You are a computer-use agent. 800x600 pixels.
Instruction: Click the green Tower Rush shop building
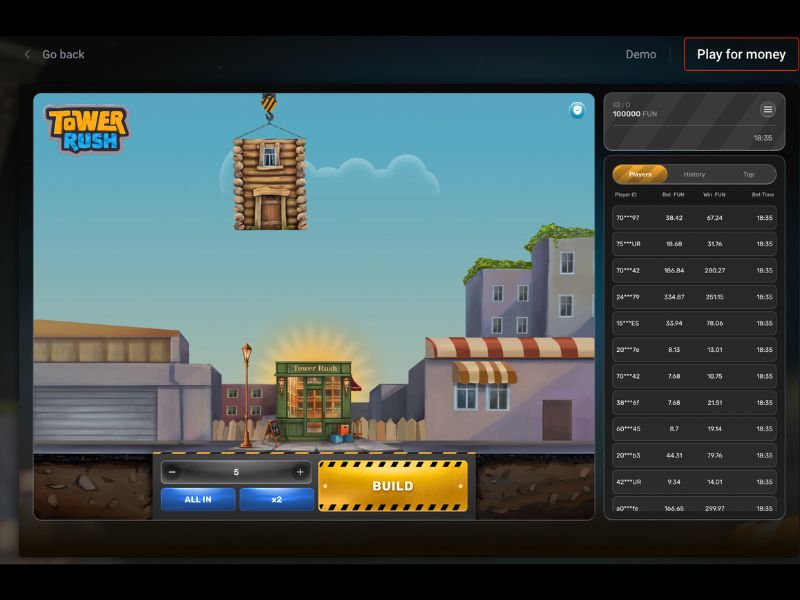314,400
